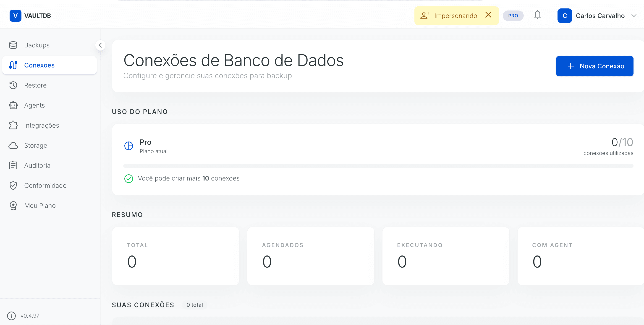Open Auditoria from the sidebar
This screenshot has height=325, width=644.
click(50, 165)
